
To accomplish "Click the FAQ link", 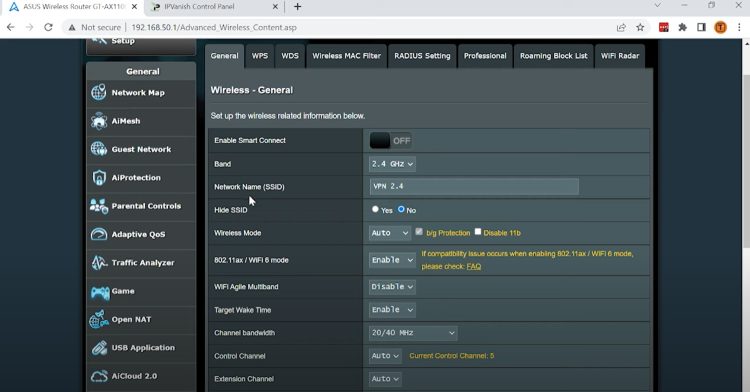I will click(x=474, y=266).
